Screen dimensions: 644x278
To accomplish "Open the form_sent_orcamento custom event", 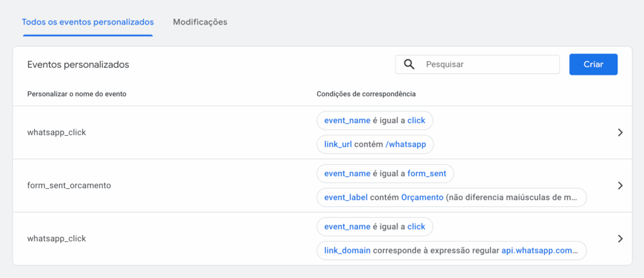I will point(69,186).
